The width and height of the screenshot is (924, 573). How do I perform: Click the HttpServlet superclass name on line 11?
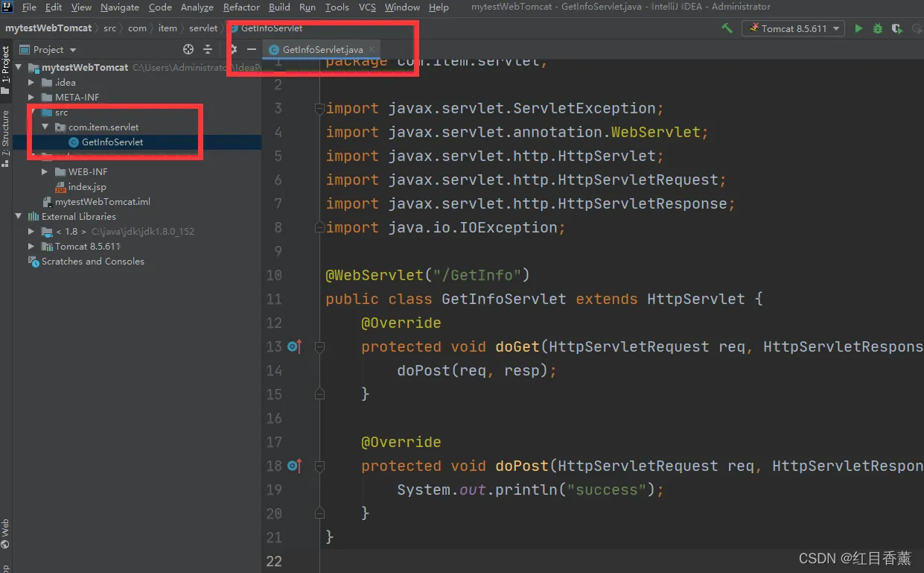tap(695, 299)
